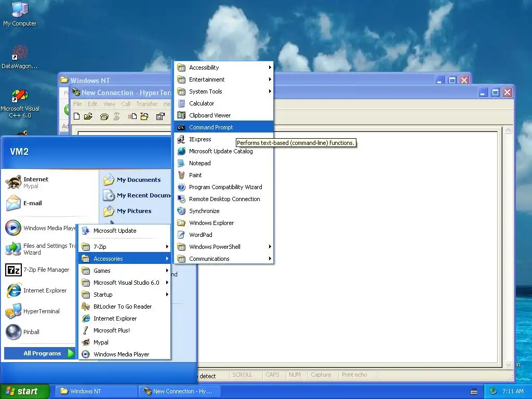Image resolution: width=532 pixels, height=399 pixels.
Task: Click the Send icon in HyperTerminal toolbar
Action: 132,117
